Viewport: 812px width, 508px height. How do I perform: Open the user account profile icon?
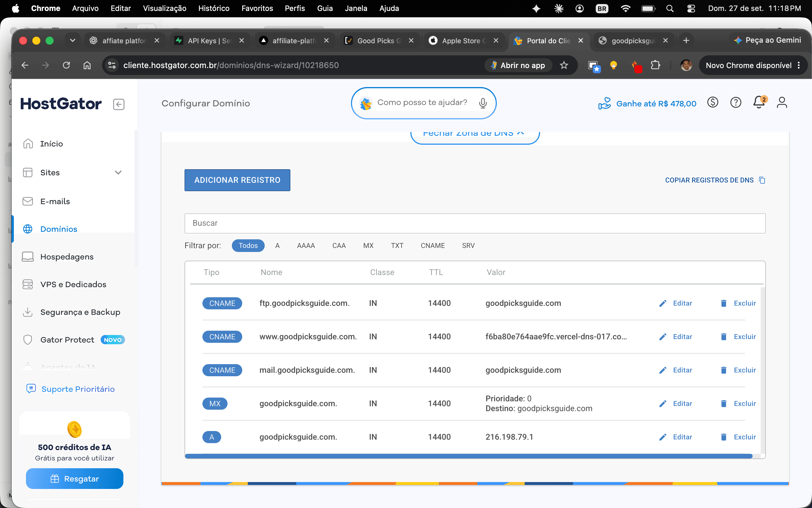tap(782, 102)
